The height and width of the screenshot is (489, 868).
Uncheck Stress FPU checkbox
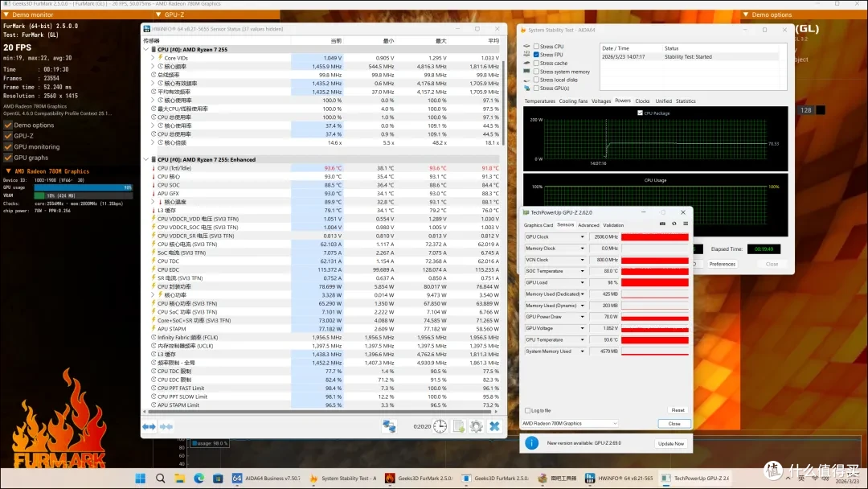click(536, 55)
